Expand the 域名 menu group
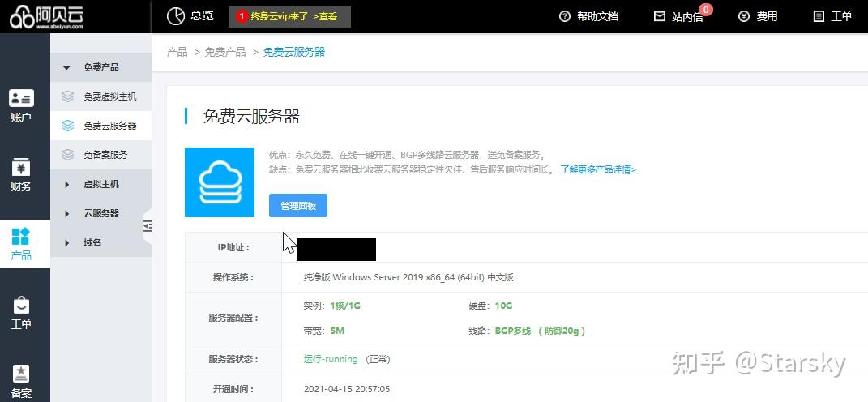Image resolution: width=868 pixels, height=402 pixels. click(100, 242)
